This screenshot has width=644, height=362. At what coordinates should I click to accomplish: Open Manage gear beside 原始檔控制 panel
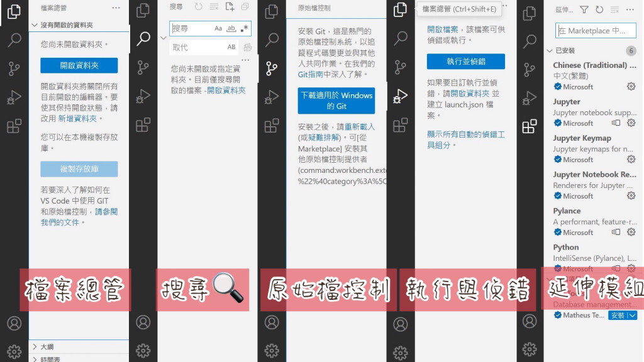[272, 351]
